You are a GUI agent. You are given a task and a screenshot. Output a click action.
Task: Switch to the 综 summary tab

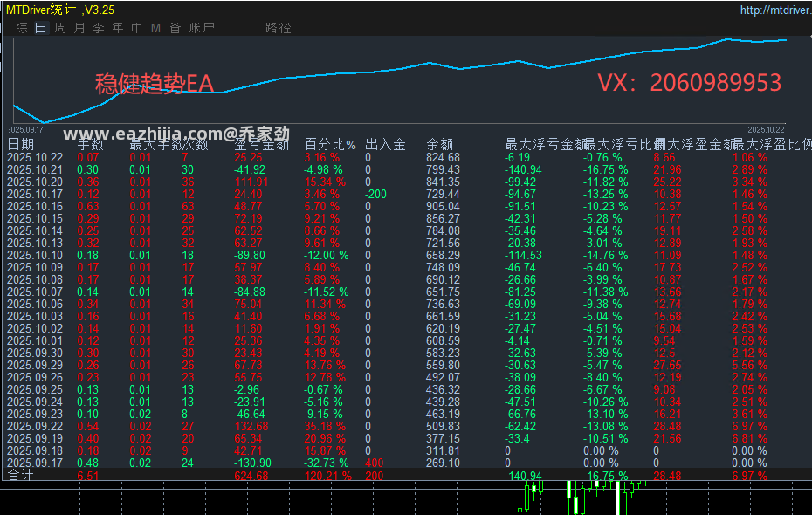22,28
